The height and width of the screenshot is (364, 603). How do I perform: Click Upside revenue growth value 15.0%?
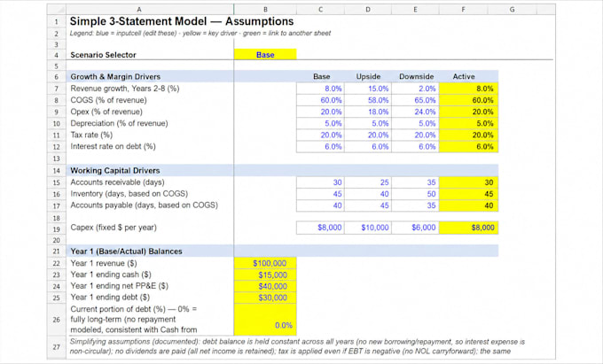pos(368,89)
